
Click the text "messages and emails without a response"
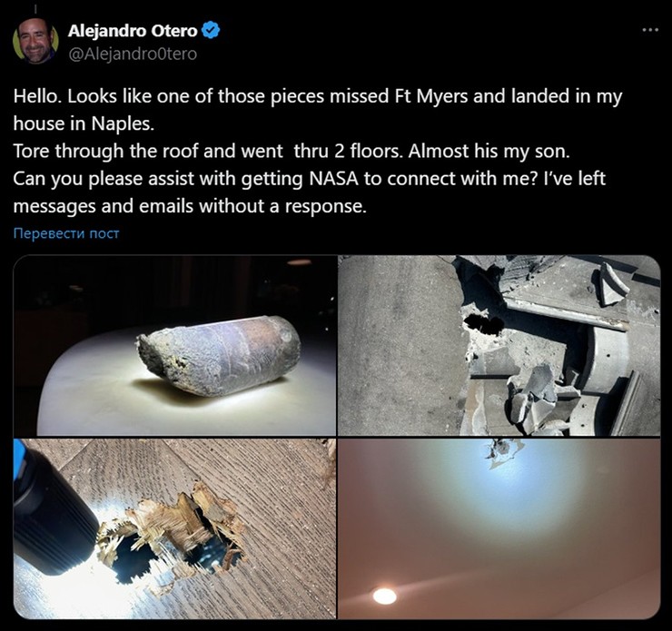pyautogui.click(x=190, y=206)
